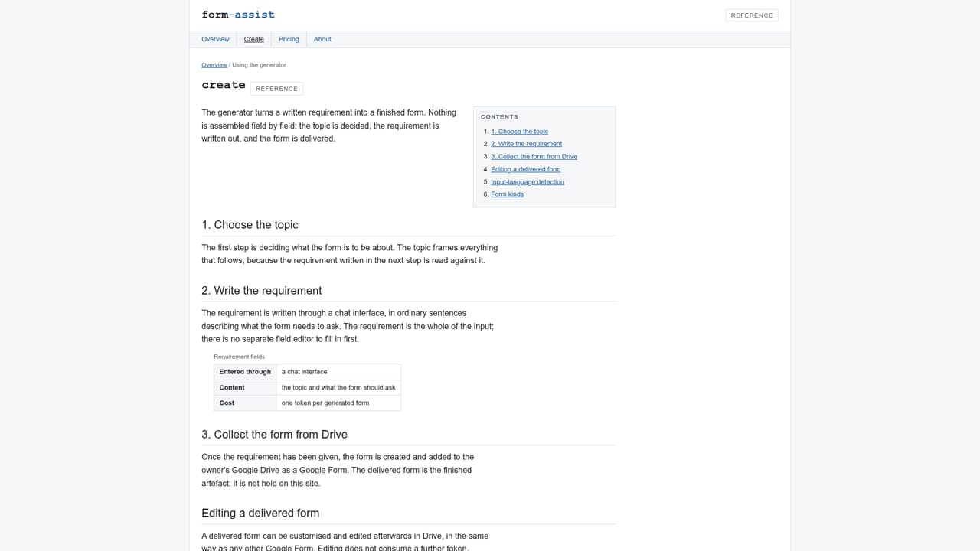
Task: Click the 'Using the generator' breadcrumb text
Action: tap(259, 65)
